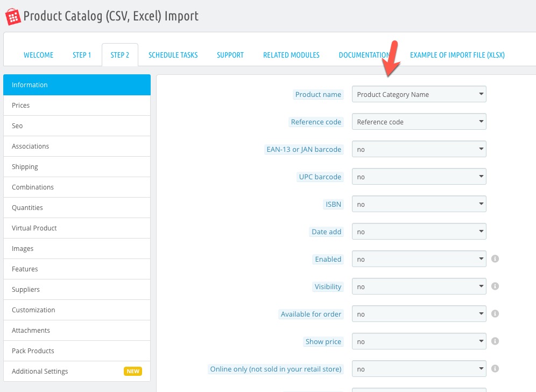The height and width of the screenshot is (392, 536).
Task: Click the ISBN field label
Action: 333,204
